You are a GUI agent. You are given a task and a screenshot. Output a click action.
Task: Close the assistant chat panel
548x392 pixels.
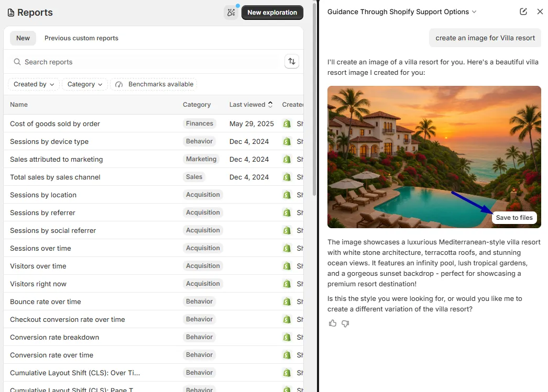[x=540, y=12]
